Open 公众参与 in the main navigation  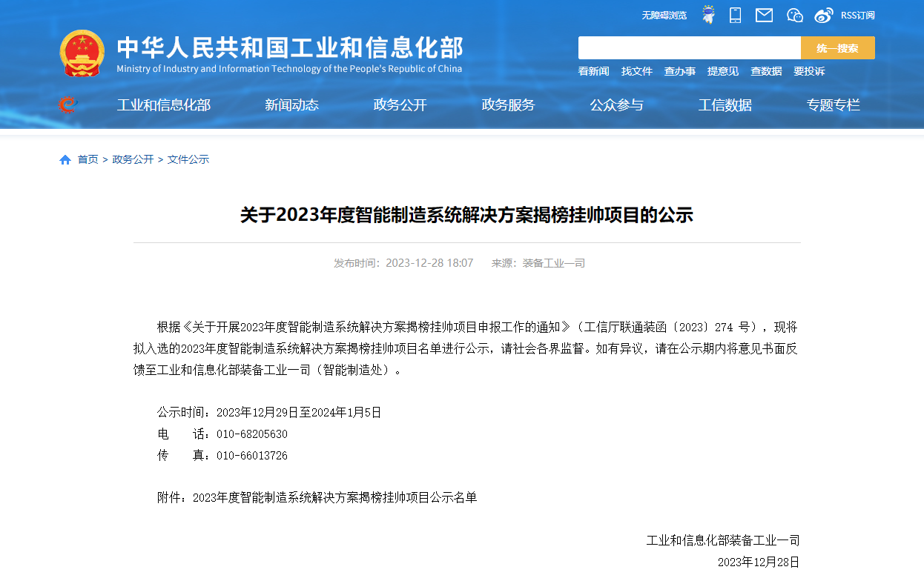616,105
